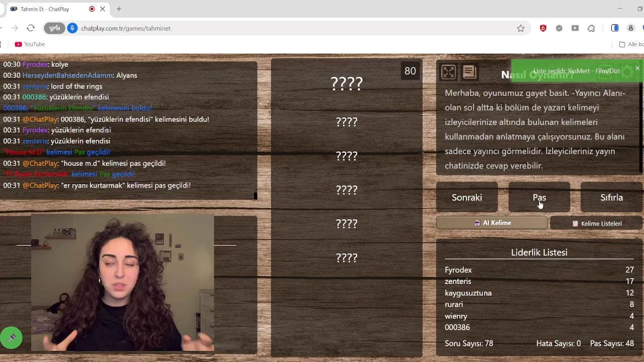Reset the game with Sıfırla
Screen dimensions: 644x362
click(x=611, y=198)
